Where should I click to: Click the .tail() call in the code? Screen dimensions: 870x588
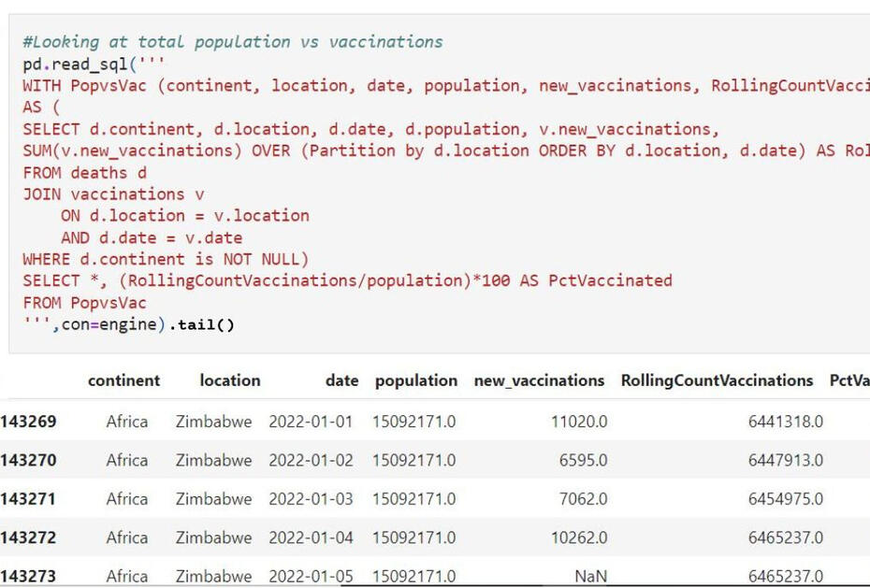[x=206, y=324]
